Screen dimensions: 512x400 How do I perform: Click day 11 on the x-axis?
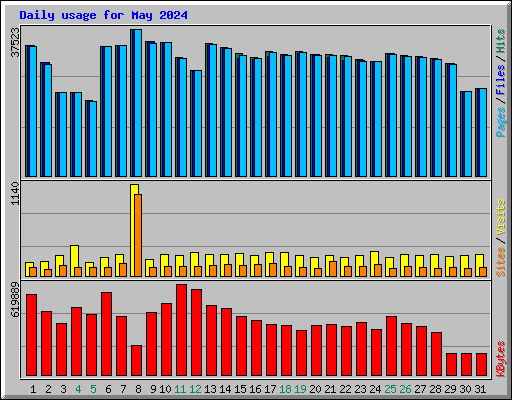click(x=180, y=389)
